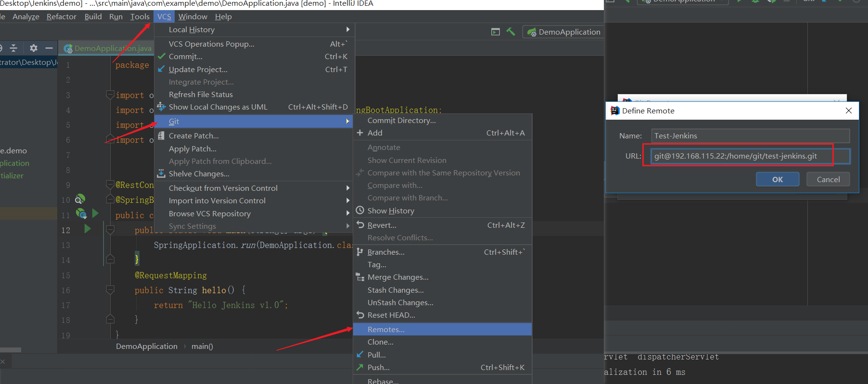This screenshot has height=384, width=868.
Task: Open the Build menu
Action: tap(93, 17)
